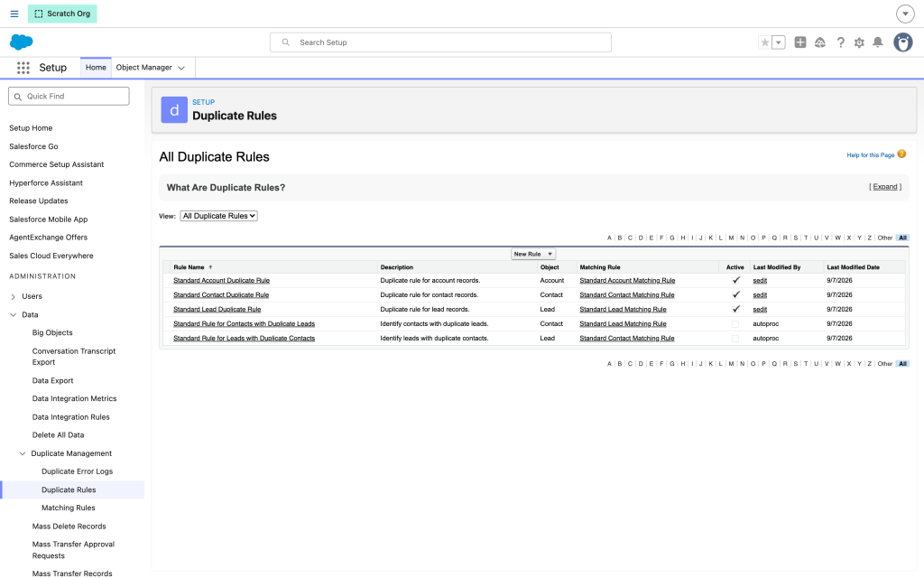Open Delete All Data item
This screenshot has width=924, height=578.
click(58, 435)
